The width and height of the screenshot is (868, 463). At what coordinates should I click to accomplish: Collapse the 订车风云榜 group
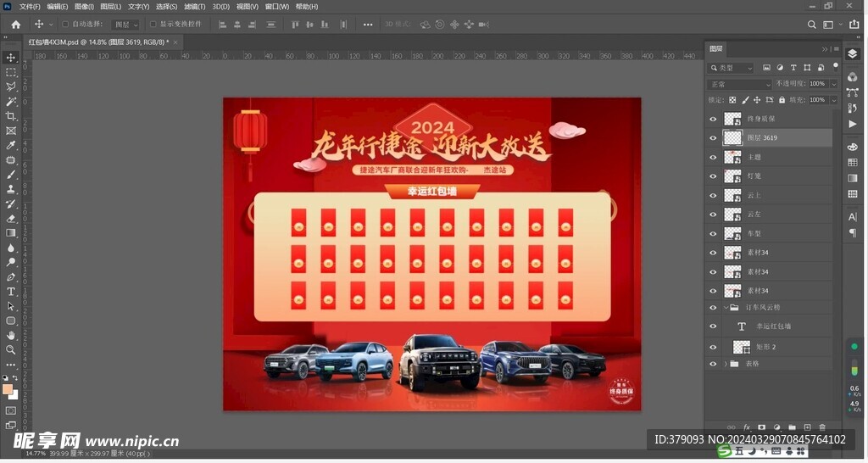click(x=726, y=307)
